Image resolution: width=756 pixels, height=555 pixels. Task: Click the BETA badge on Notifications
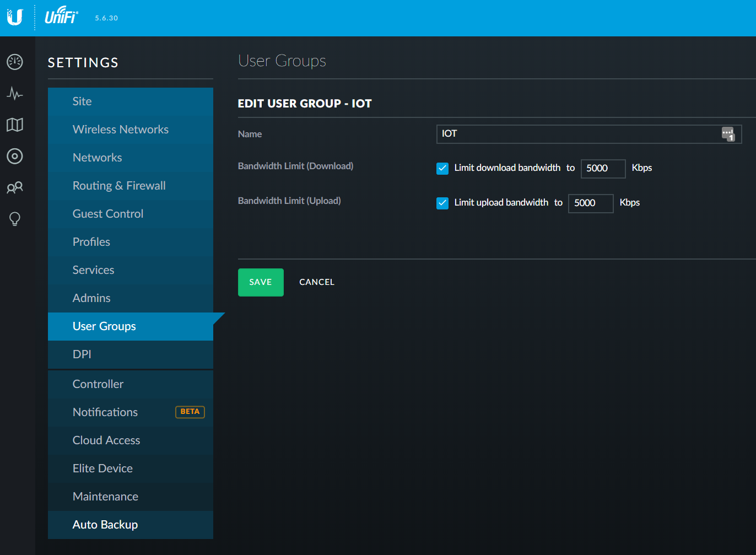click(190, 412)
